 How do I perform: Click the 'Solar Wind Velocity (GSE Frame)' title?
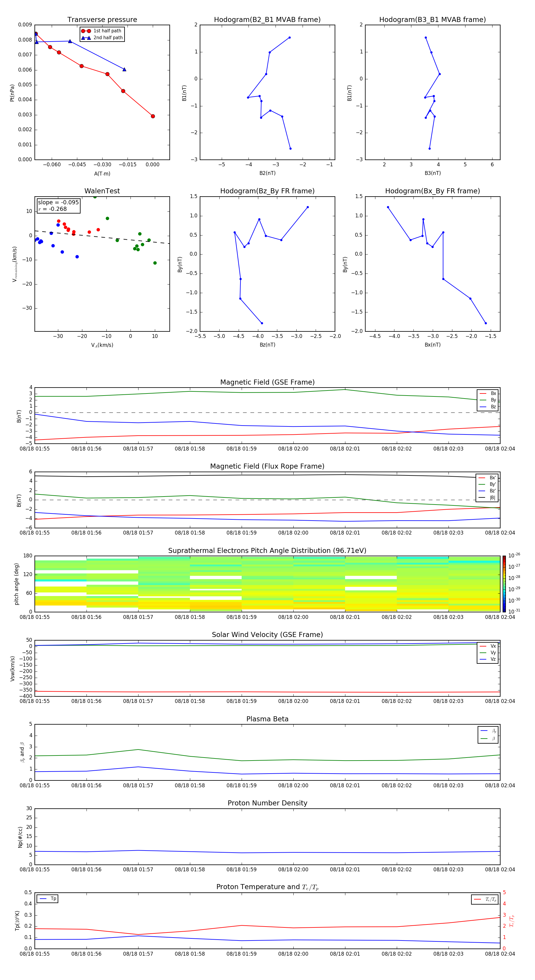(267, 635)
